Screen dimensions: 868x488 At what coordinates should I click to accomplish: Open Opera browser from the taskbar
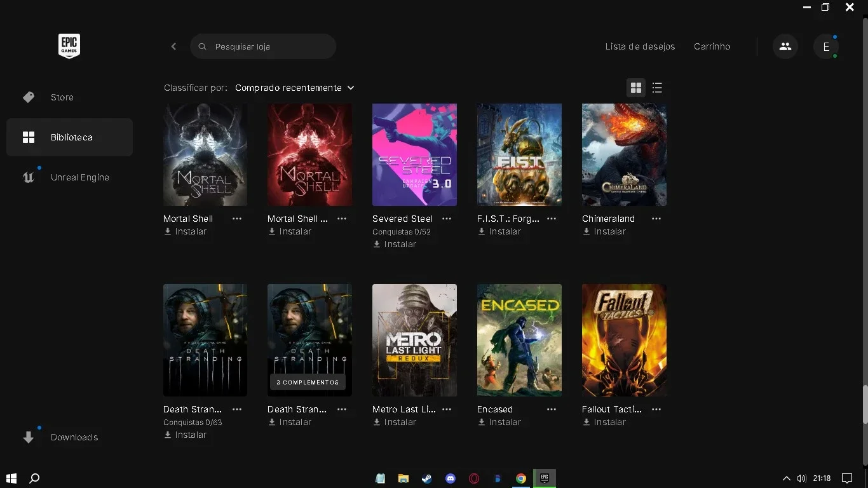tap(474, 478)
